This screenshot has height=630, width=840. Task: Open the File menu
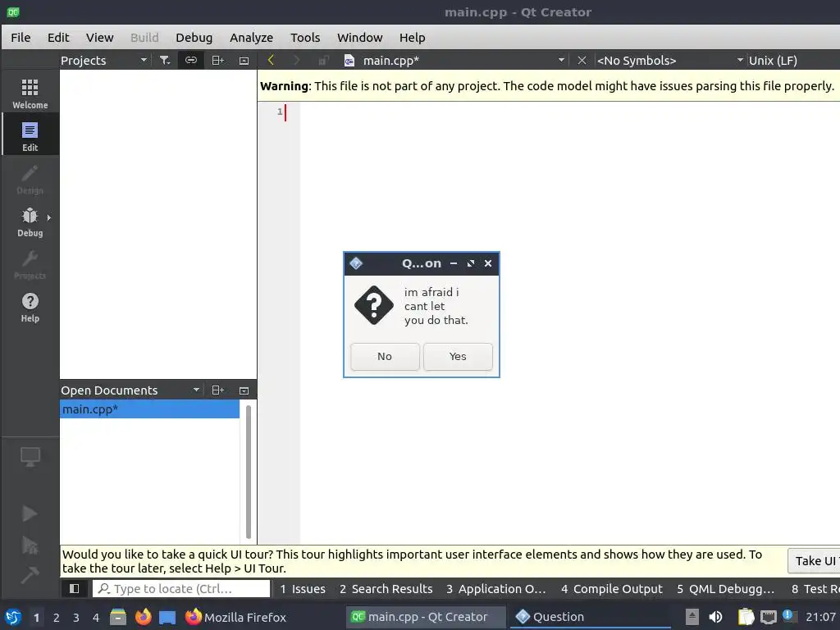point(21,38)
